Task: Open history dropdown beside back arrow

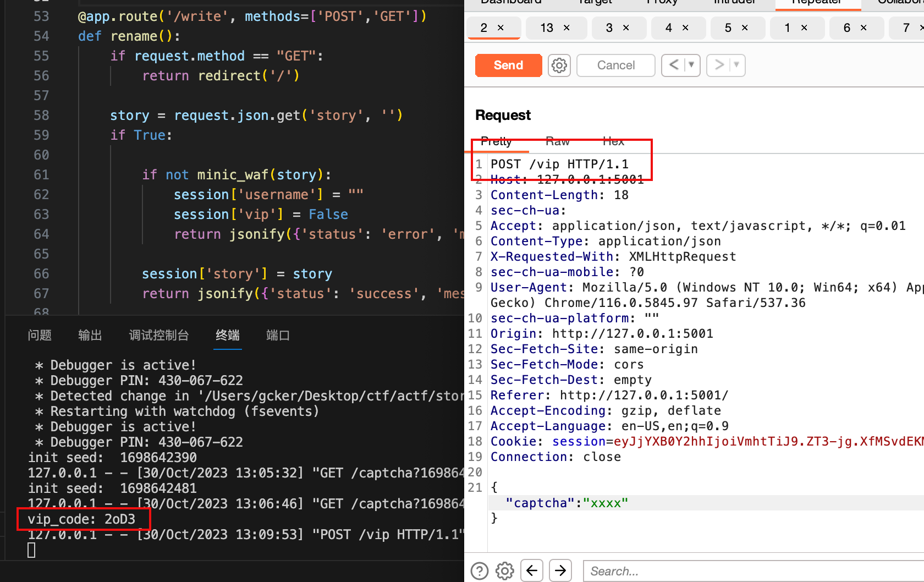Action: click(692, 65)
